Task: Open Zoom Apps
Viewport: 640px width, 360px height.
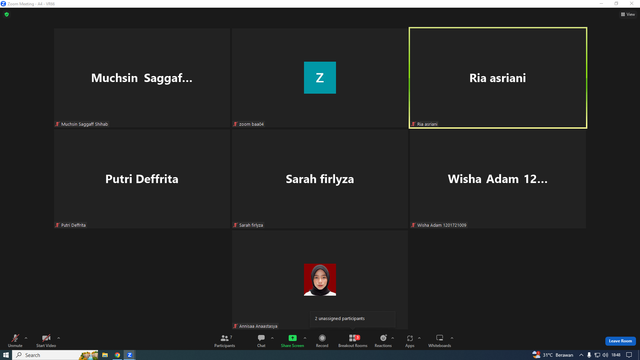Action: pos(410,340)
